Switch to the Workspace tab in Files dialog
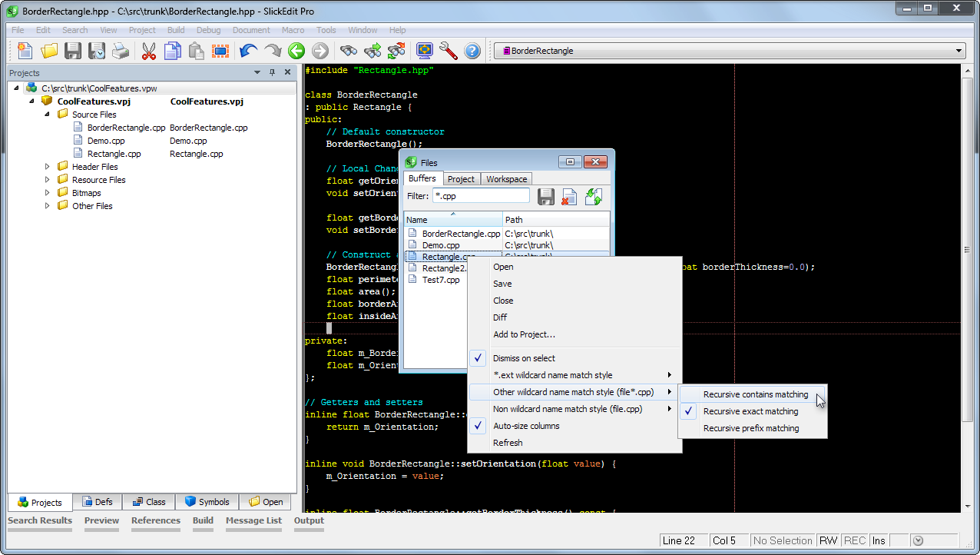The image size is (980, 555). (x=506, y=179)
